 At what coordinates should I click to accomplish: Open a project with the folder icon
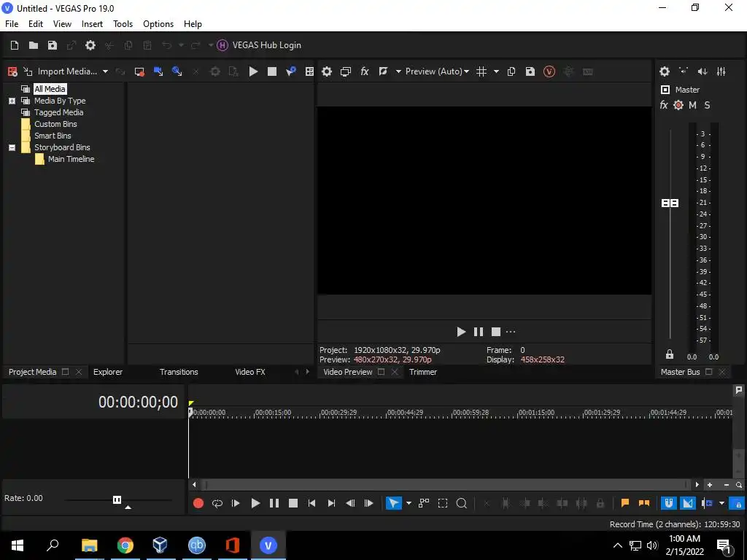coord(34,45)
